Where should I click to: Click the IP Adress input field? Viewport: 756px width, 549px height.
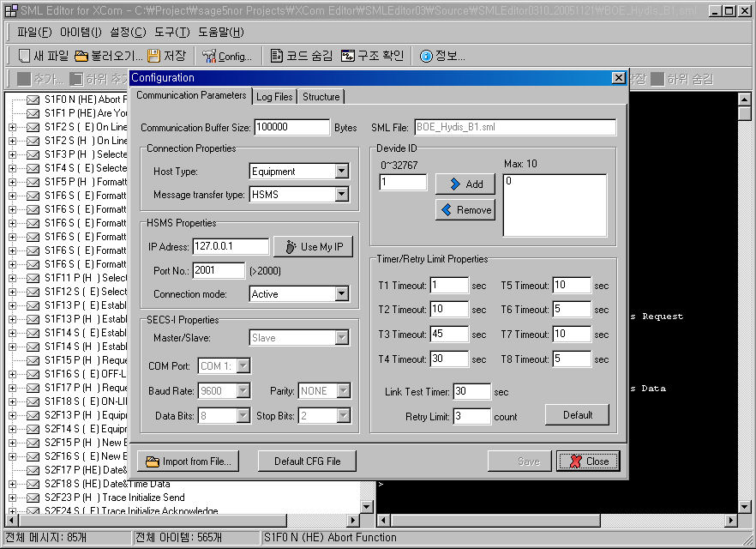pyautogui.click(x=231, y=247)
